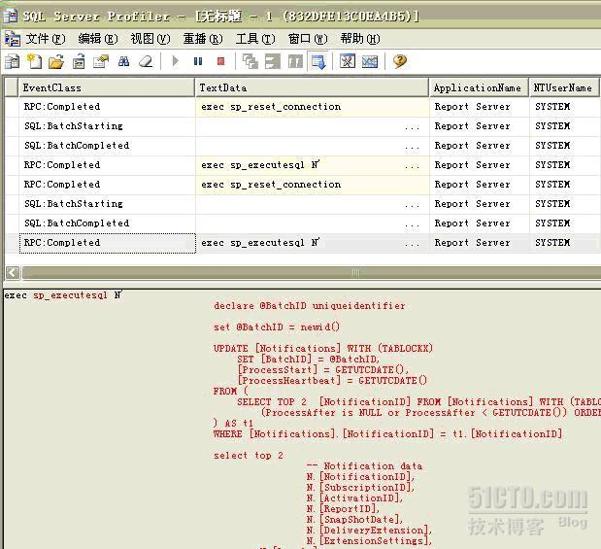This screenshot has width=601, height=549.
Task: Click the horizontal scrollbar thumb
Action: click(311, 273)
